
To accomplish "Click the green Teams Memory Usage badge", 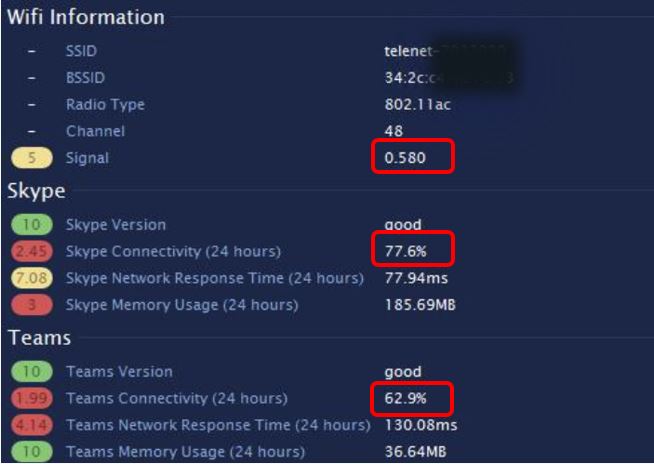I will click(30, 452).
